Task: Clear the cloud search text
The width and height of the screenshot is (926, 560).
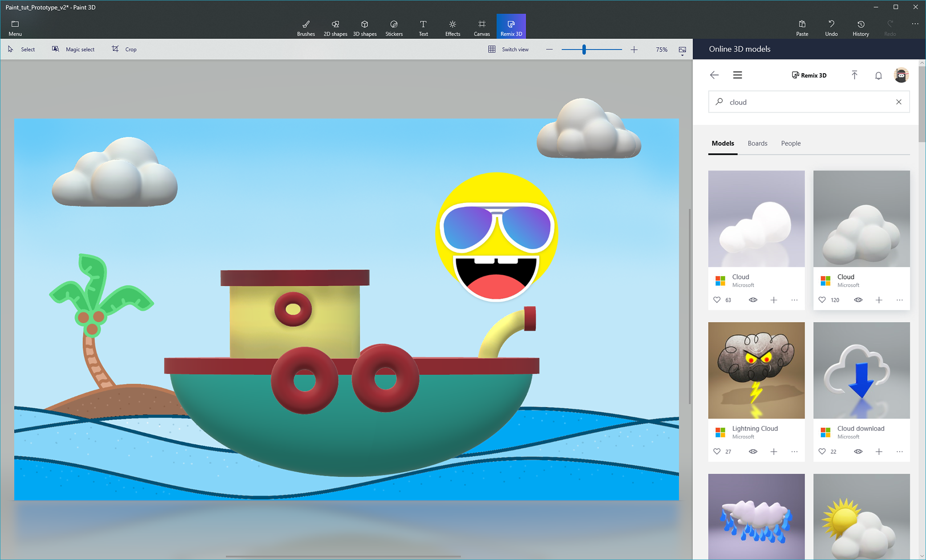Action: [899, 102]
